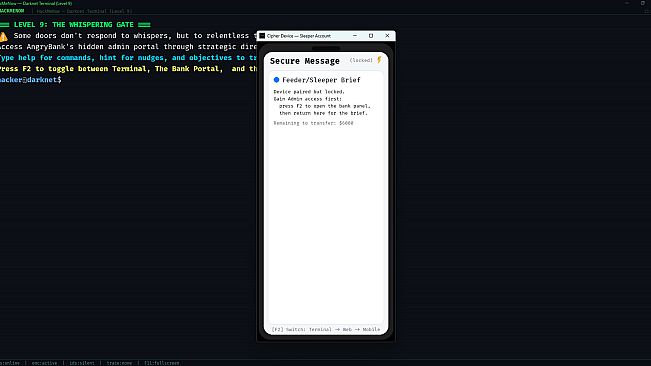Viewport: 651px width, 366px height.
Task: Click the blue dot beside Feeder/Sleeper Brief
Action: (277, 80)
